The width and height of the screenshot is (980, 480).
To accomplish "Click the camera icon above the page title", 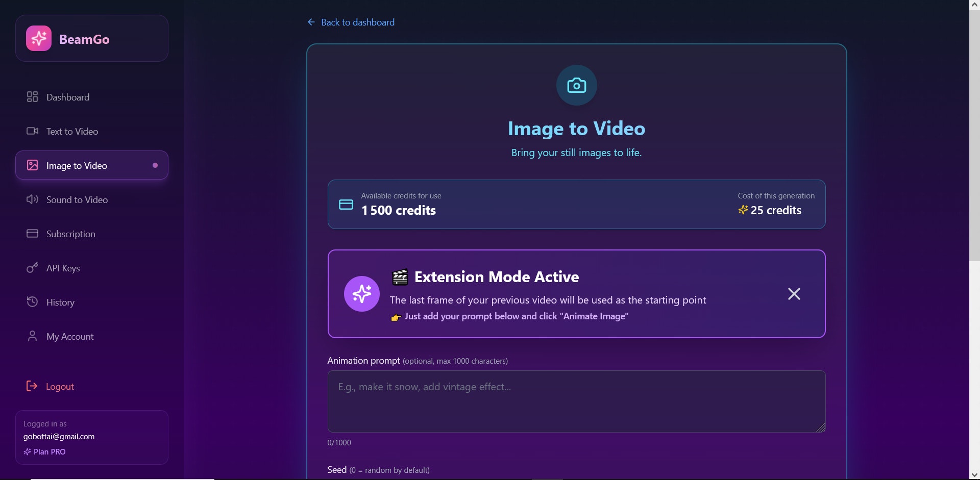I will tap(576, 85).
